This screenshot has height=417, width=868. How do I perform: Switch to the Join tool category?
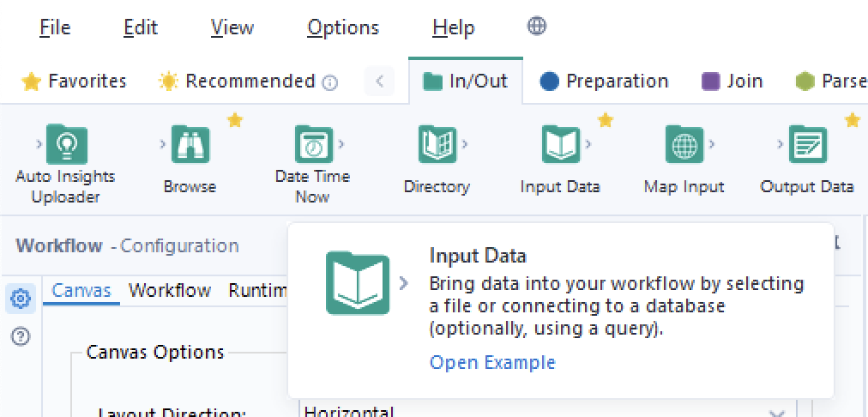pyautogui.click(x=732, y=82)
